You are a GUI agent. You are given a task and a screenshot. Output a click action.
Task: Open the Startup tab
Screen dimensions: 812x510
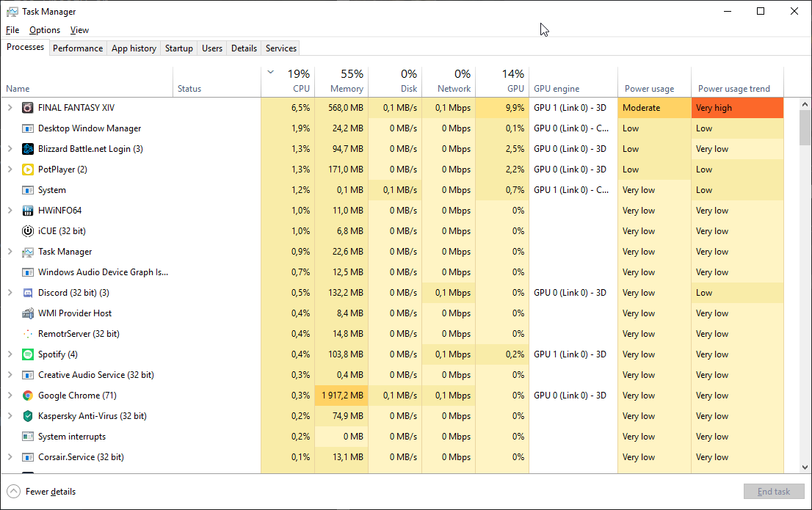pyautogui.click(x=178, y=48)
